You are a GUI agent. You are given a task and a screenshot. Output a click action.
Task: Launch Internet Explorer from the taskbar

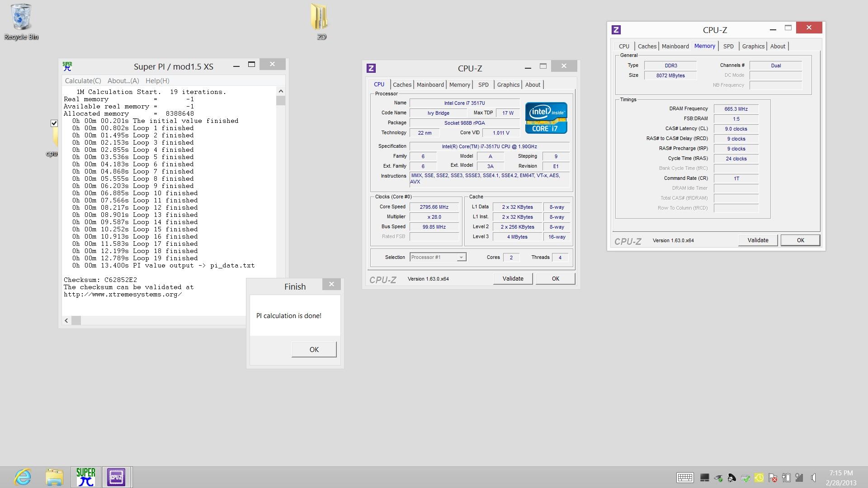(23, 477)
